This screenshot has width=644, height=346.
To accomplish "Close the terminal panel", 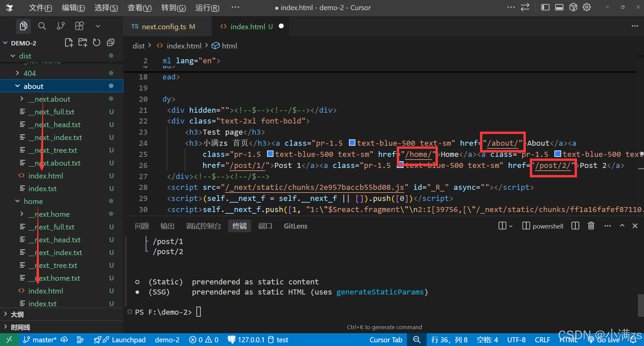I will (x=635, y=226).
